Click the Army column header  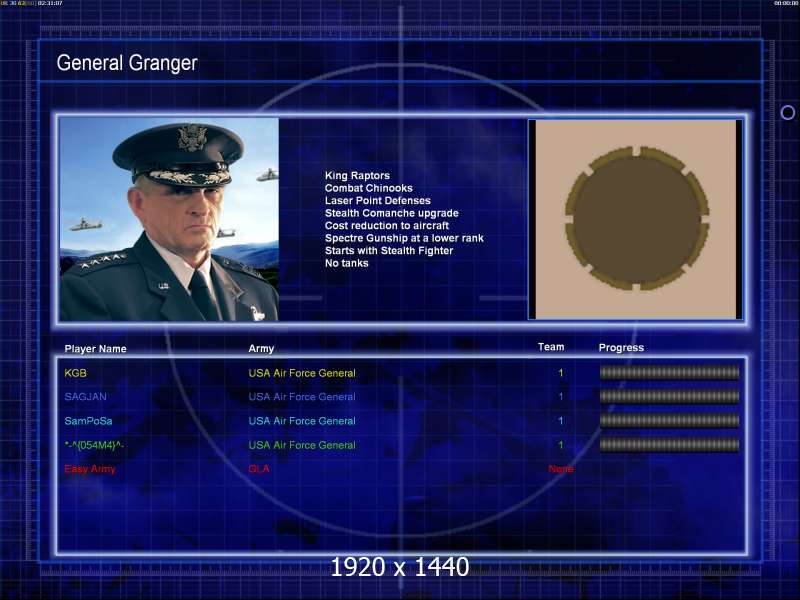tap(261, 349)
